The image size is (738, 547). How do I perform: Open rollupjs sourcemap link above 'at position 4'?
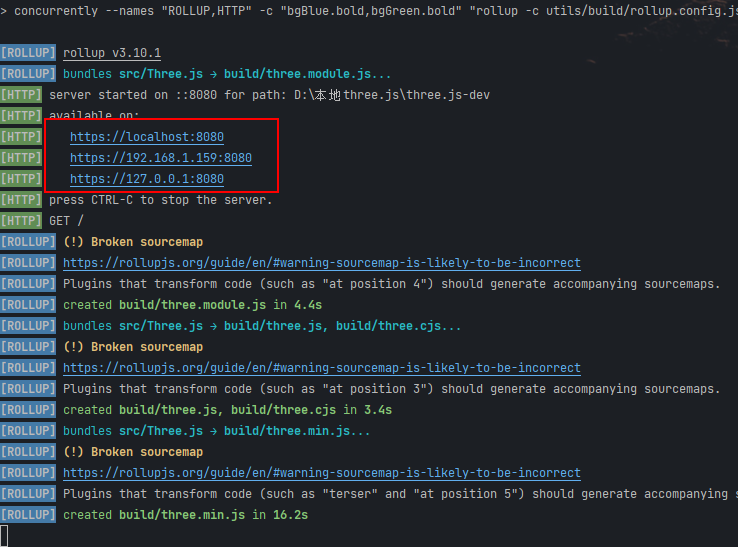pos(322,263)
